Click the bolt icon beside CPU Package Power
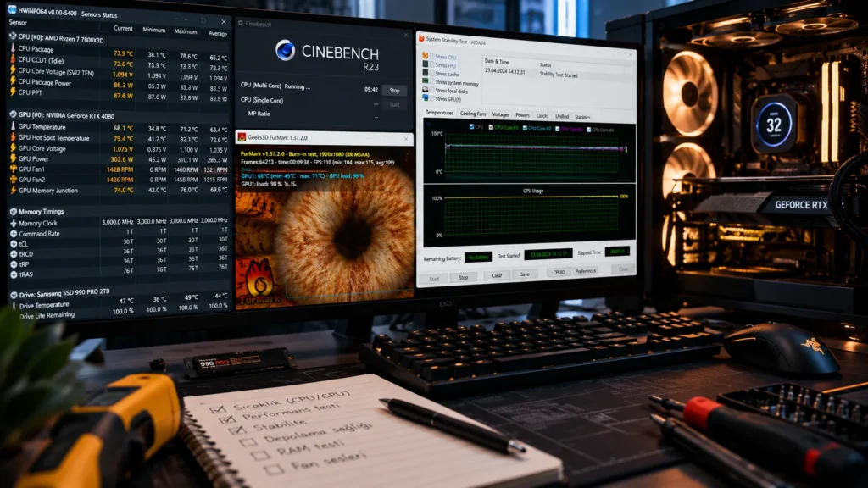Screen dimensions: 868x488 [12, 81]
